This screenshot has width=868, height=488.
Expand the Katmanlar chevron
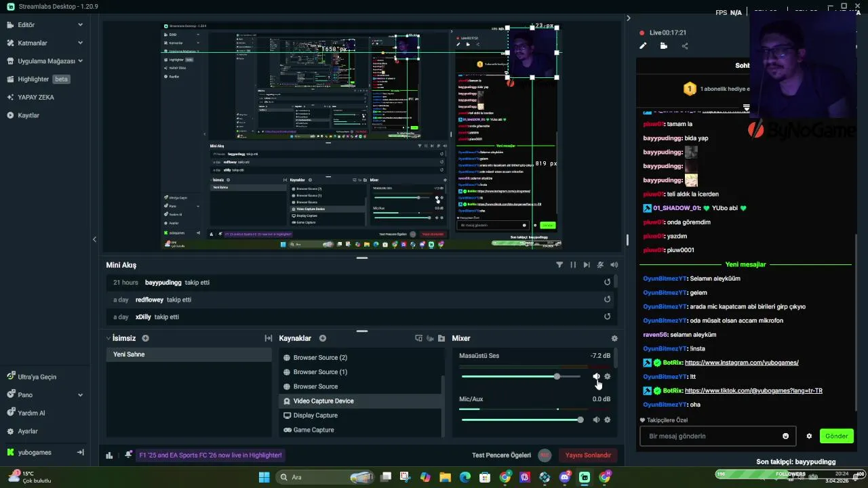point(80,43)
